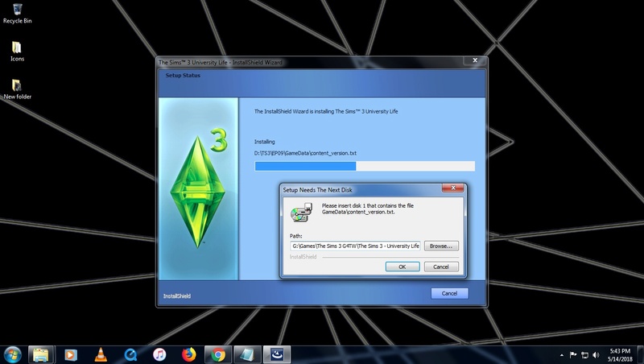The width and height of the screenshot is (644, 364).
Task: Click the 'Please insert disk 1' message
Action: [x=368, y=209]
